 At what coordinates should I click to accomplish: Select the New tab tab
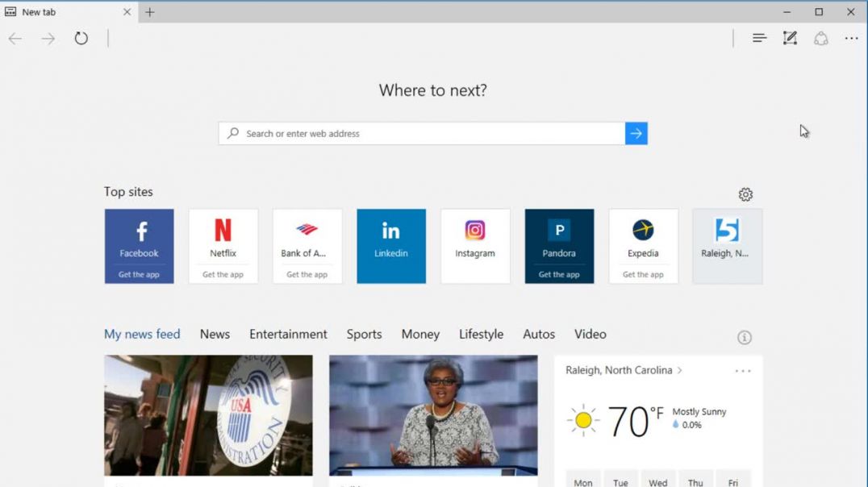(x=69, y=11)
